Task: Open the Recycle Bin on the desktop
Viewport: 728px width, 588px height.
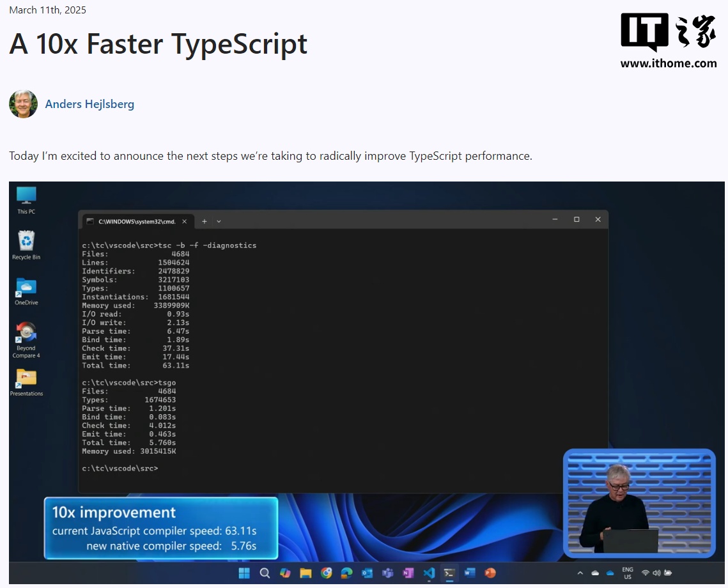Action: tap(26, 240)
